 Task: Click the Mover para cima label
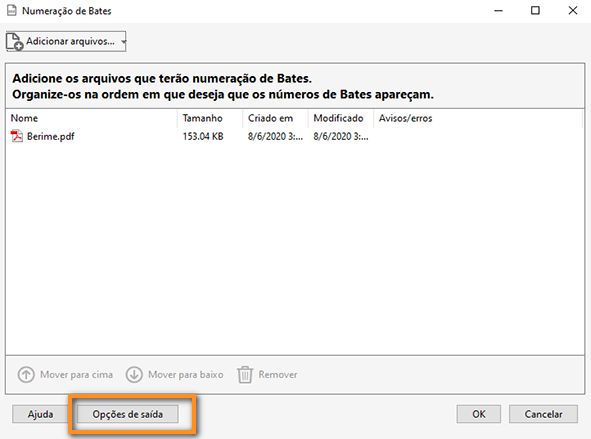(77, 375)
